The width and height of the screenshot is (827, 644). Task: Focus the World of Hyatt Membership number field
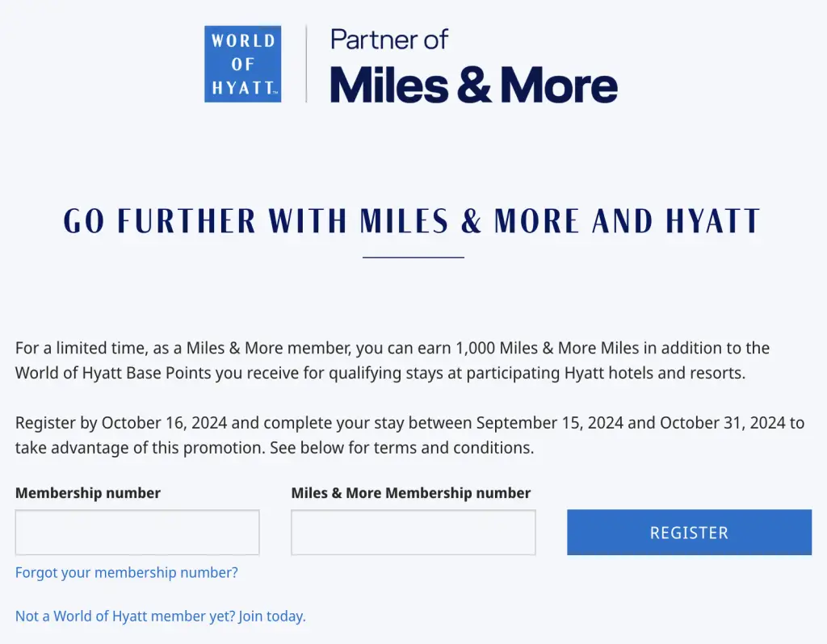137,532
